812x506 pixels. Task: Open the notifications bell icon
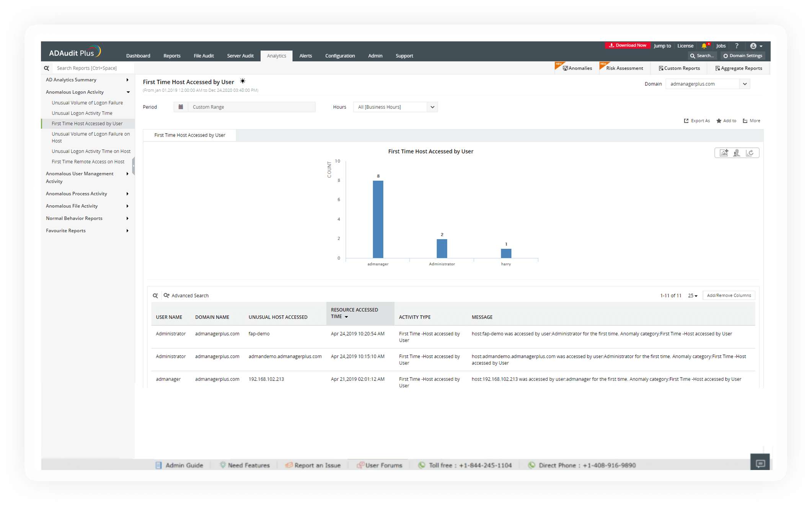click(x=704, y=46)
